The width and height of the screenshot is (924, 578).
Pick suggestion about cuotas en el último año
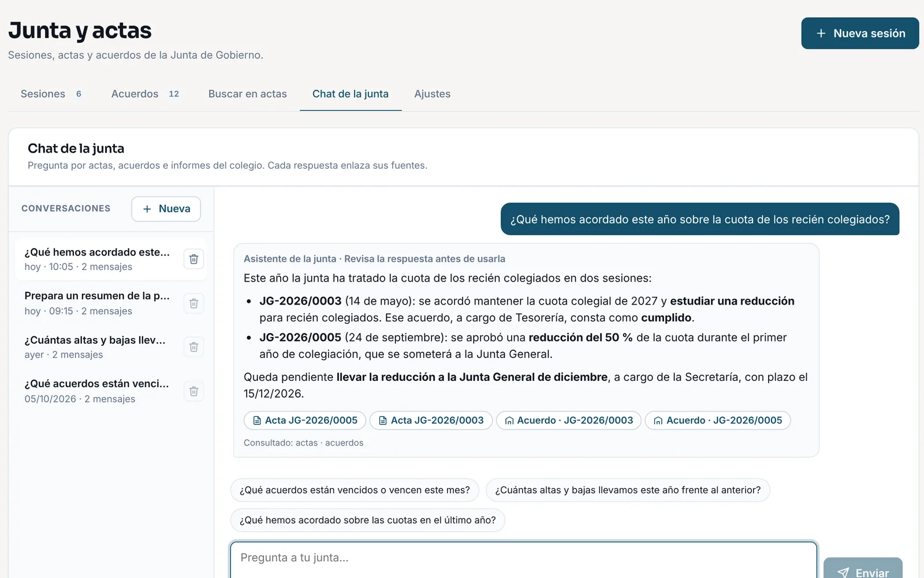point(368,520)
